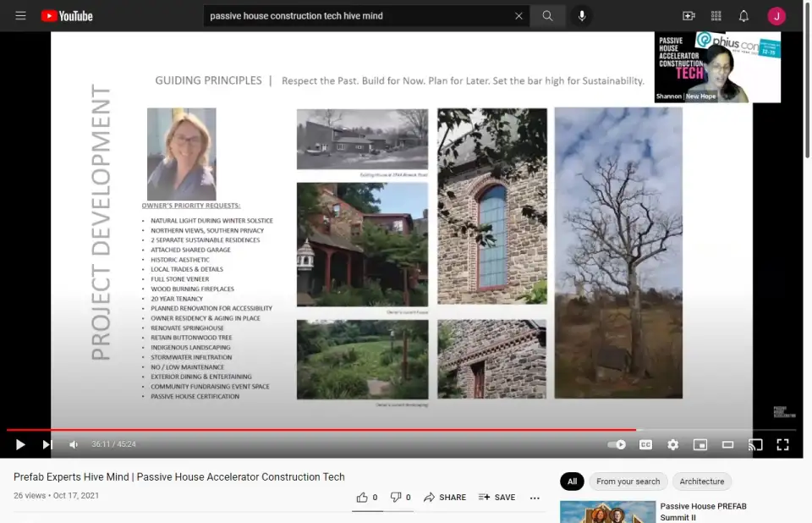Play the paused video
Viewport: 812px width, 523px height.
[20, 444]
